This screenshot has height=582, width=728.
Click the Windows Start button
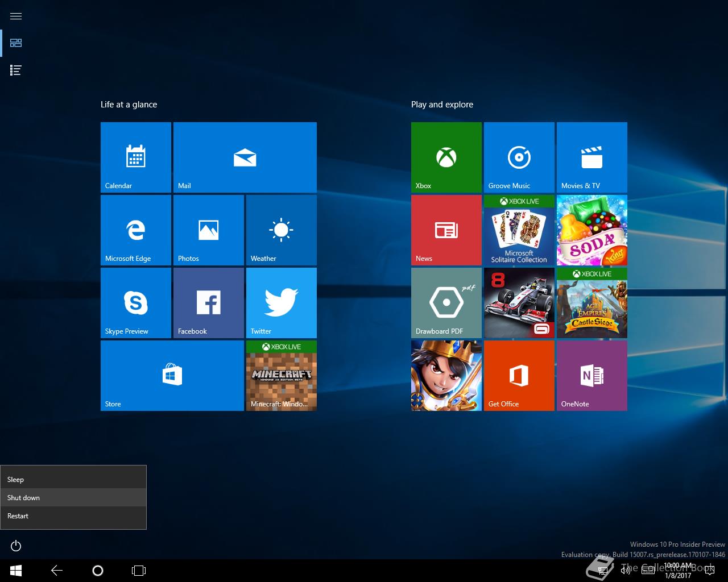click(16, 571)
